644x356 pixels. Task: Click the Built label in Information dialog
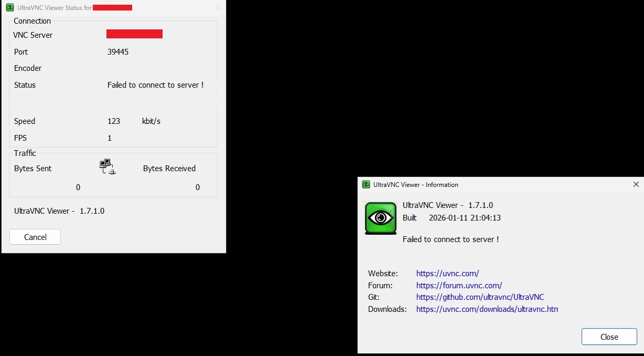tap(410, 218)
